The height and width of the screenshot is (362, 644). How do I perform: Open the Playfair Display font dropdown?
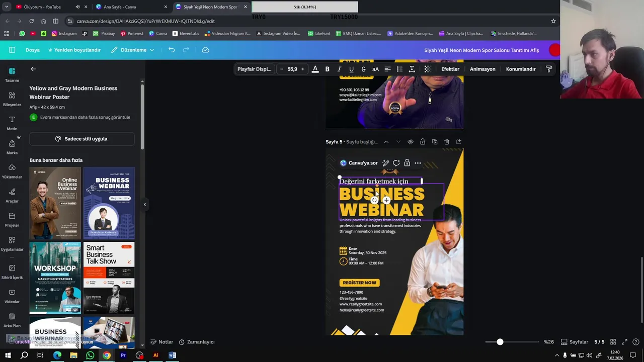click(x=255, y=69)
